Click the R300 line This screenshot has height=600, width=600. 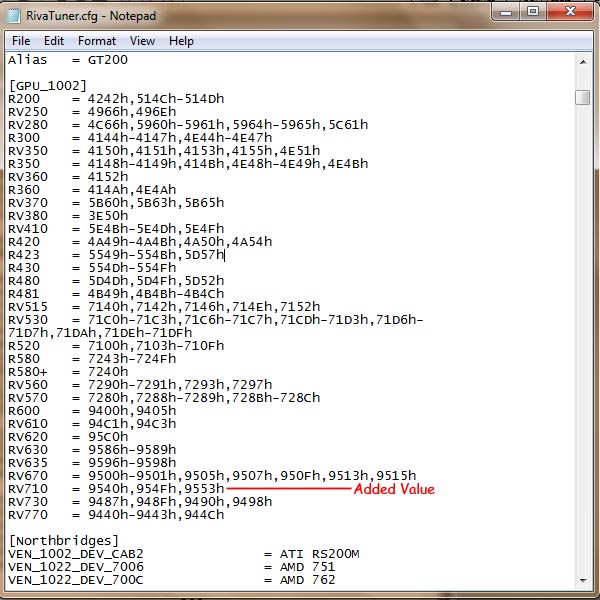[140, 138]
